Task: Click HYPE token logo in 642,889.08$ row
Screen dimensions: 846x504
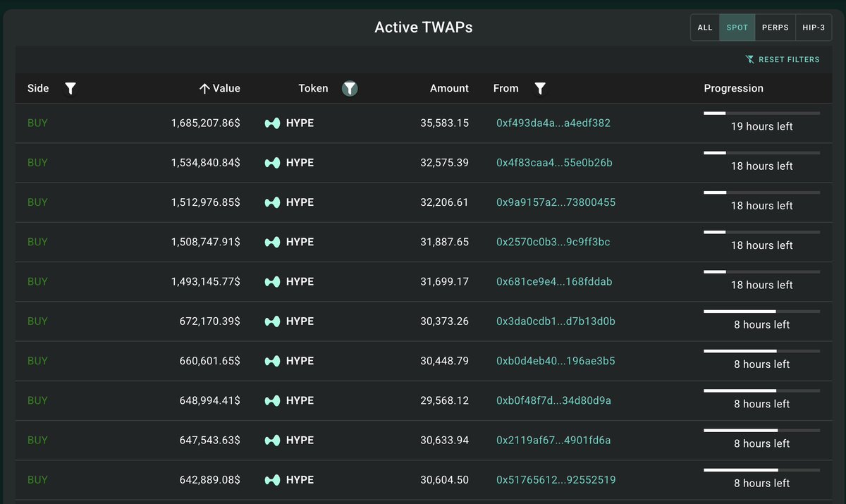Action: [272, 480]
